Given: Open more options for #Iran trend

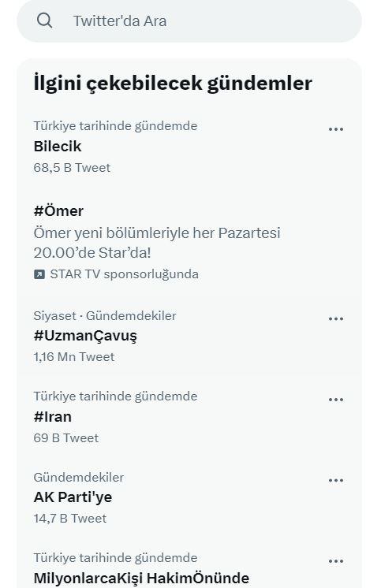Looking at the screenshot, I should 335,400.
